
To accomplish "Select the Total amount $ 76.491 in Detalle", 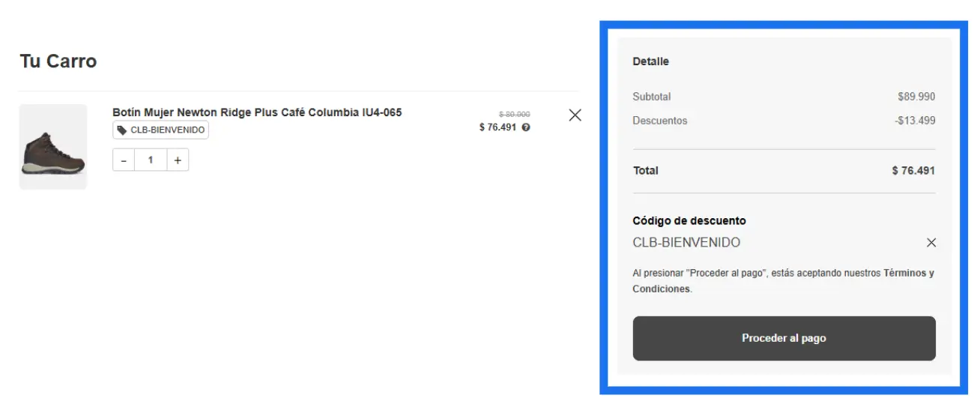I will point(913,171).
